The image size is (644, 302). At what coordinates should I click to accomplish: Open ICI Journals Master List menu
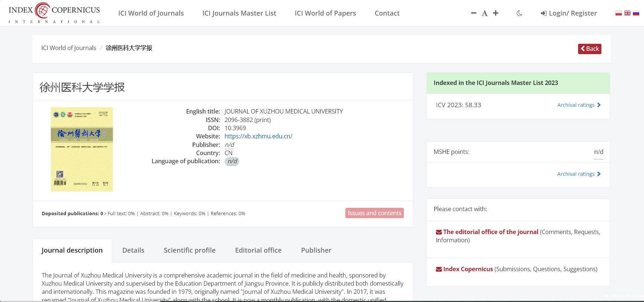pyautogui.click(x=239, y=13)
